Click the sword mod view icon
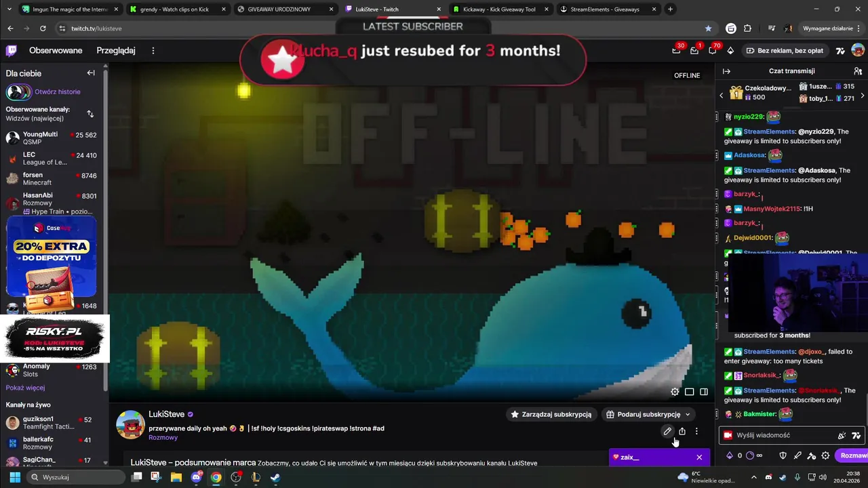Screen dimensions: 868x488 (797, 456)
